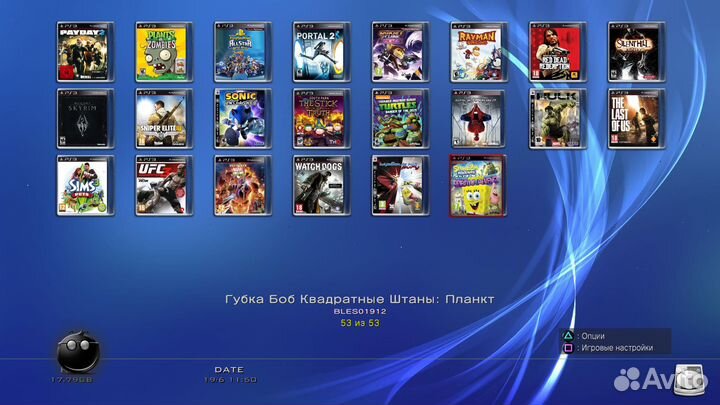The image size is (720, 405).
Task: Pick the UFC game cover
Action: (164, 186)
